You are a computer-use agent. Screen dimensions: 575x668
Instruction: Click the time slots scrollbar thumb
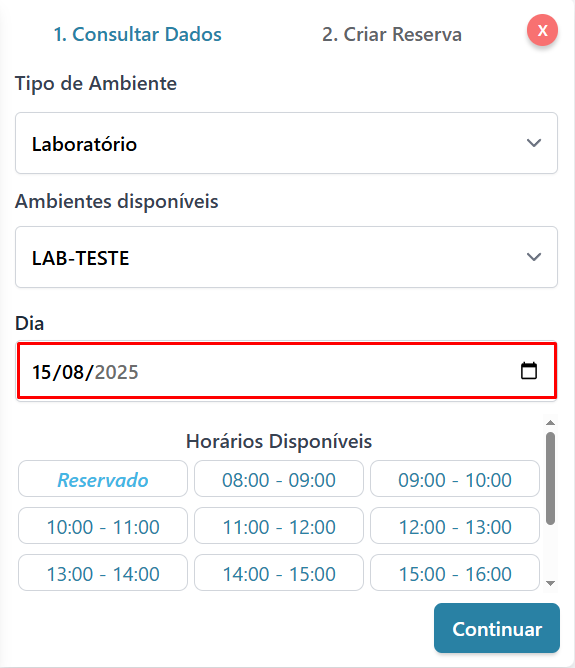coord(550,478)
